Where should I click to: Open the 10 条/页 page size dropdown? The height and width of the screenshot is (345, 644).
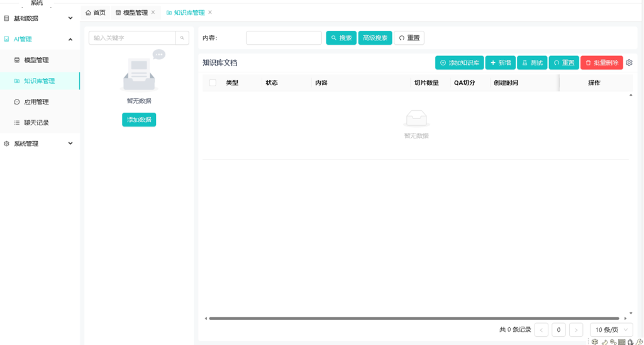(611, 330)
